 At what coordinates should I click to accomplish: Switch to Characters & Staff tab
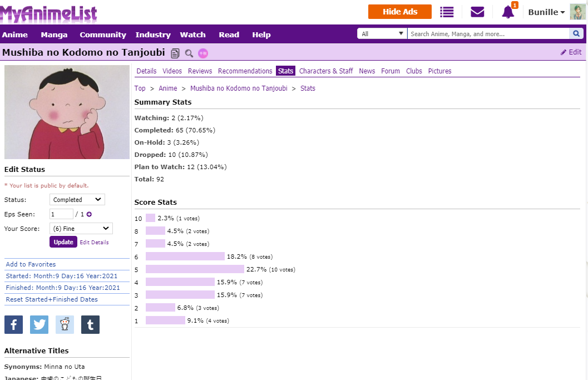[x=326, y=71]
